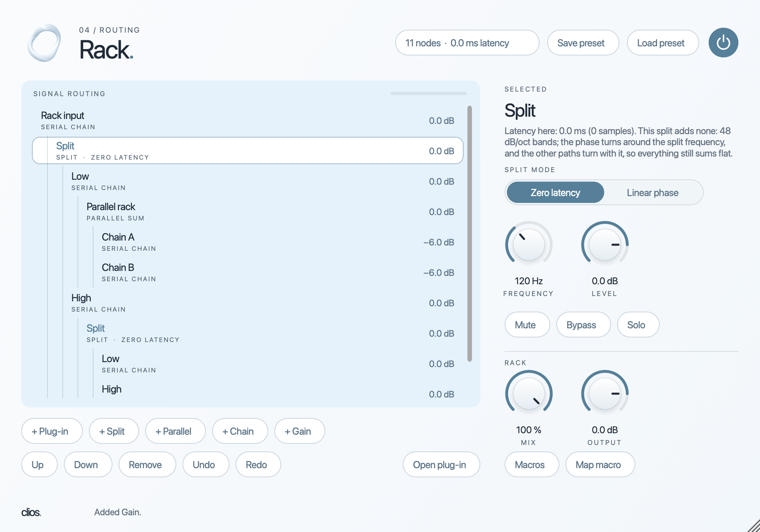Image resolution: width=760 pixels, height=532 pixels.
Task: Undo the last action
Action: (206, 465)
